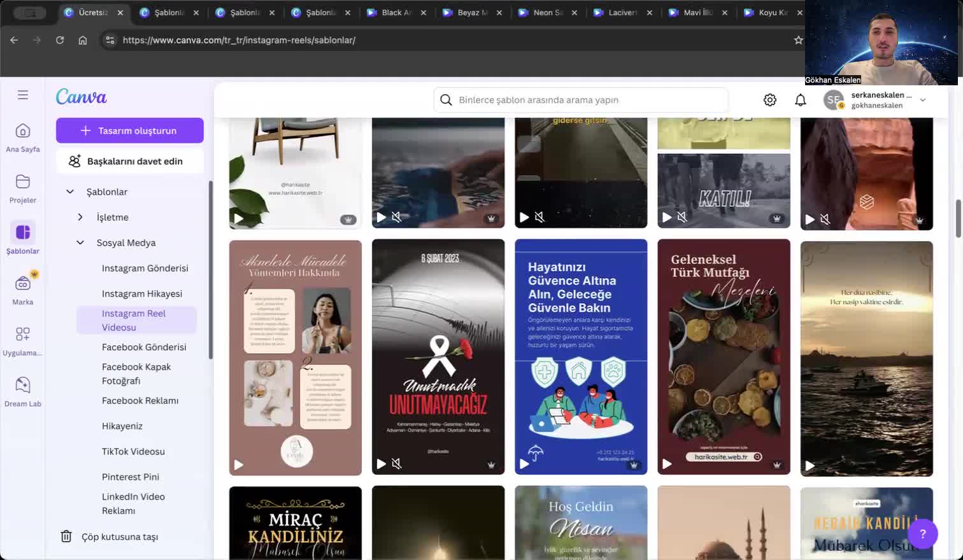Open Uygulamalar apps icon
963x560 pixels.
tap(23, 334)
